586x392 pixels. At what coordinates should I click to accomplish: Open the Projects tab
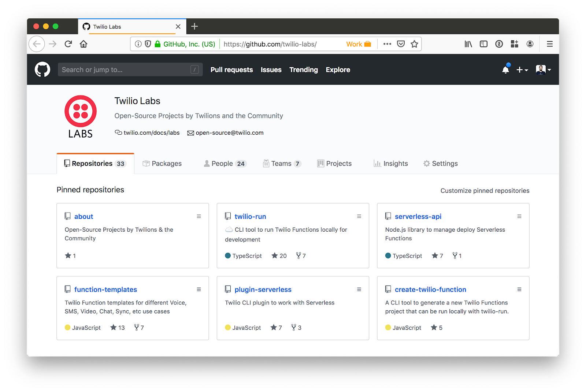(x=334, y=164)
